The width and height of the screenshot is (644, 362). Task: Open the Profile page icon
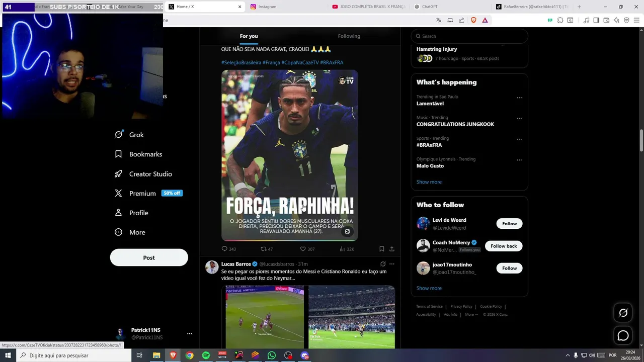(x=118, y=213)
